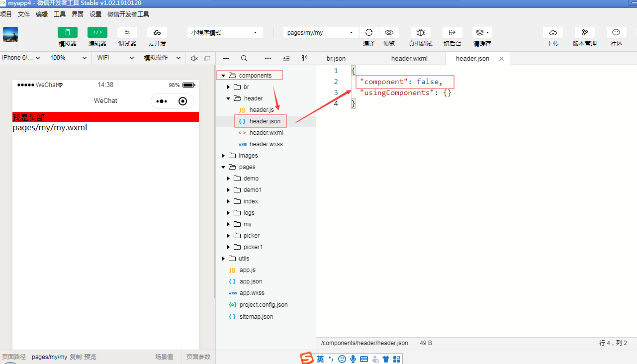Viewport: 637px width, 364px height.
Task: Open the 工具 menu
Action: click(x=60, y=14)
